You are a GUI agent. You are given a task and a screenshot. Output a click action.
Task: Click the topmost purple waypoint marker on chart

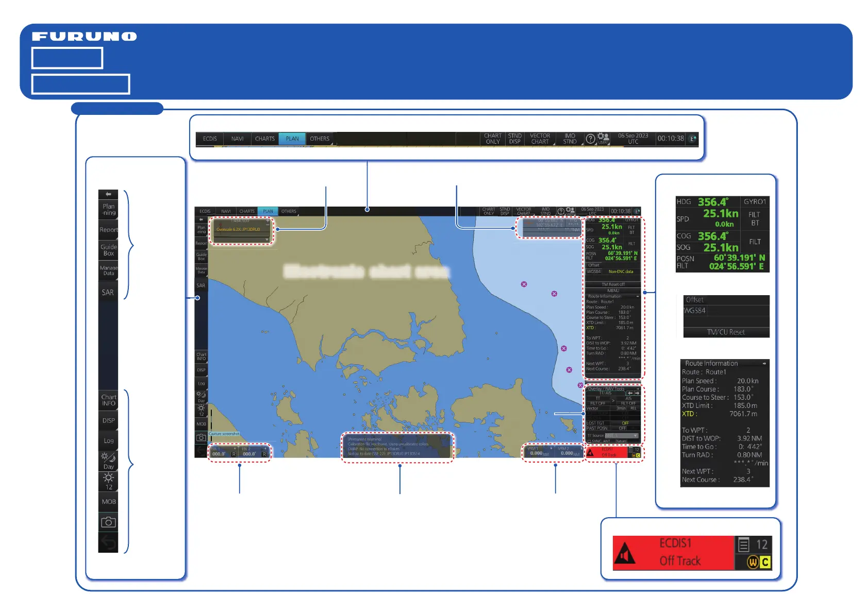point(524,284)
